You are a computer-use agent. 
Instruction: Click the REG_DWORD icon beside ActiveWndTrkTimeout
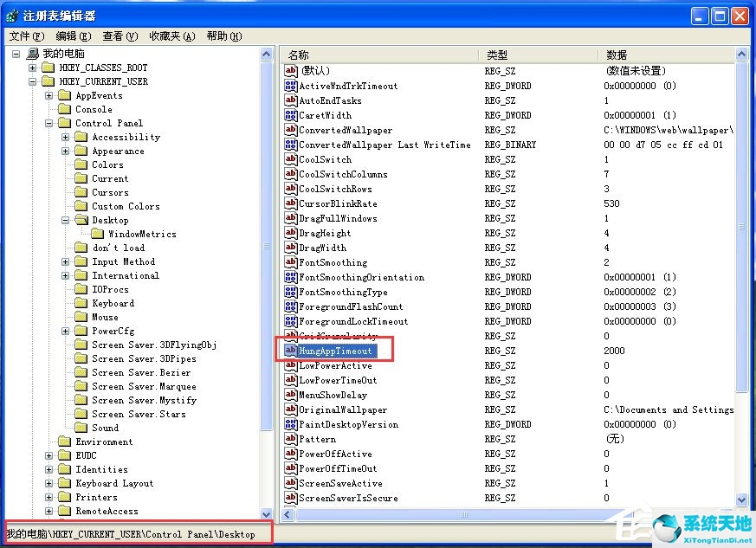[x=293, y=86]
